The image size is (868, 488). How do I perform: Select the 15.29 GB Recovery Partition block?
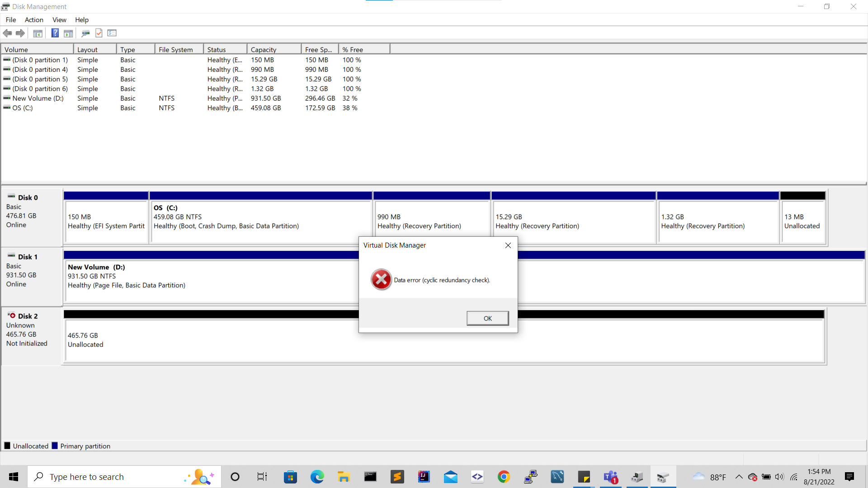pos(573,218)
